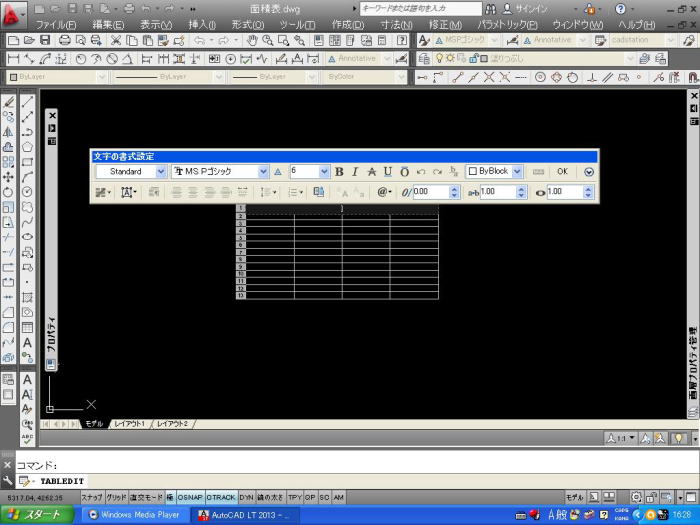
Task: Select the Linear dimension tool
Action: [13, 58]
